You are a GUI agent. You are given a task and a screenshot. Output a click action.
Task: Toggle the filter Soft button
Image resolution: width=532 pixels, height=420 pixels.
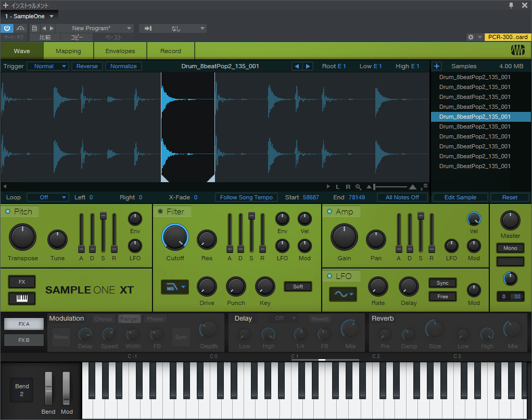[298, 287]
